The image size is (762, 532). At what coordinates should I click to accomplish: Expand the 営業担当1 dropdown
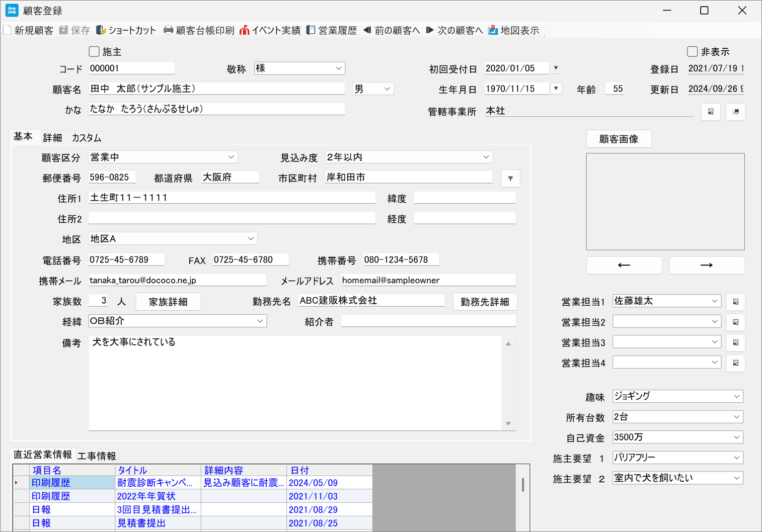click(x=714, y=301)
